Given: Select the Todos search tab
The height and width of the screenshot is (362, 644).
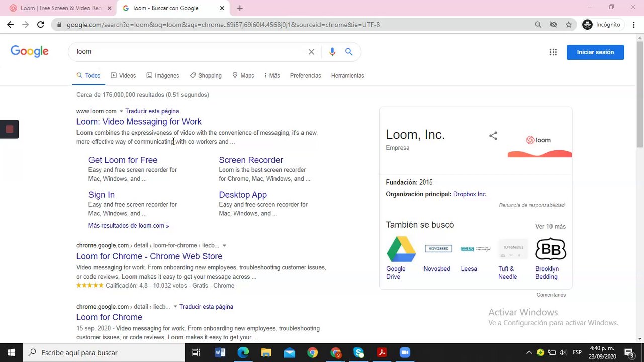Looking at the screenshot, I should pyautogui.click(x=88, y=76).
